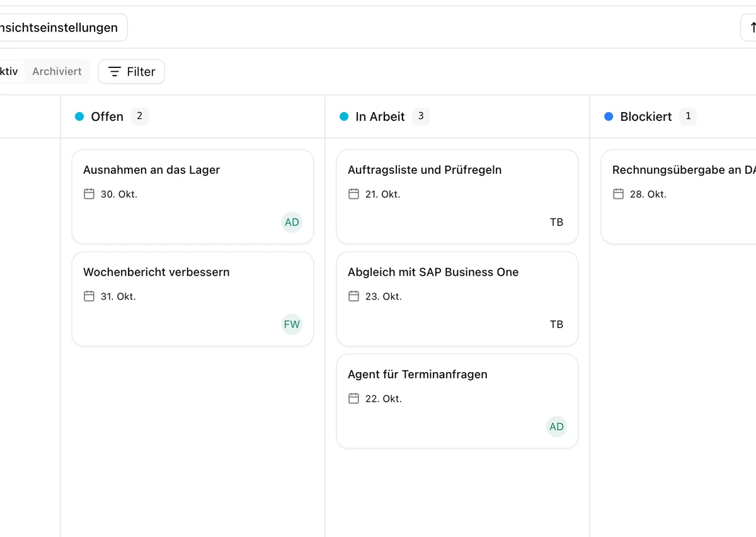Image resolution: width=756 pixels, height=537 pixels.
Task: Click calendar icon beside 23. Okt.
Action: (354, 296)
